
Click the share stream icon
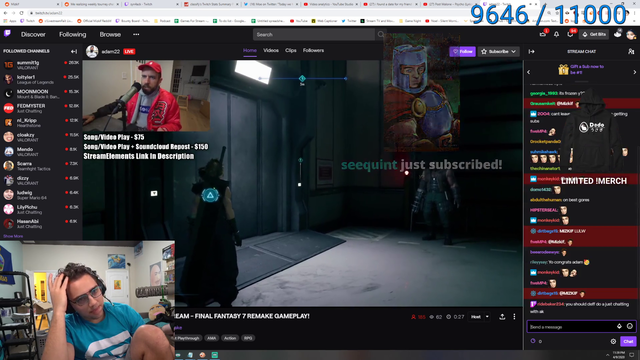[502, 317]
